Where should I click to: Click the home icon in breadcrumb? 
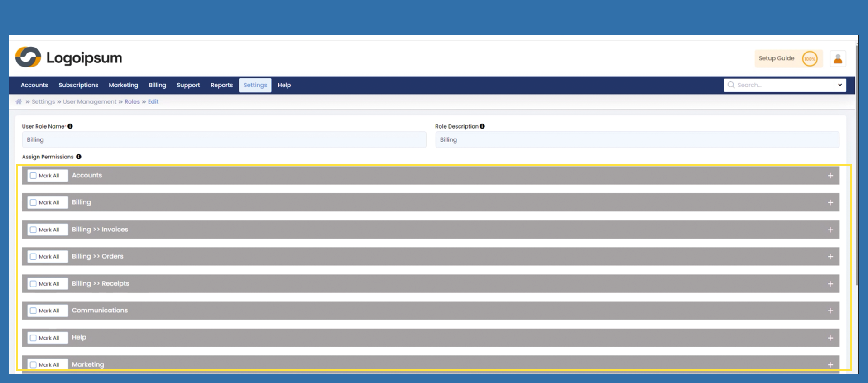[19, 102]
